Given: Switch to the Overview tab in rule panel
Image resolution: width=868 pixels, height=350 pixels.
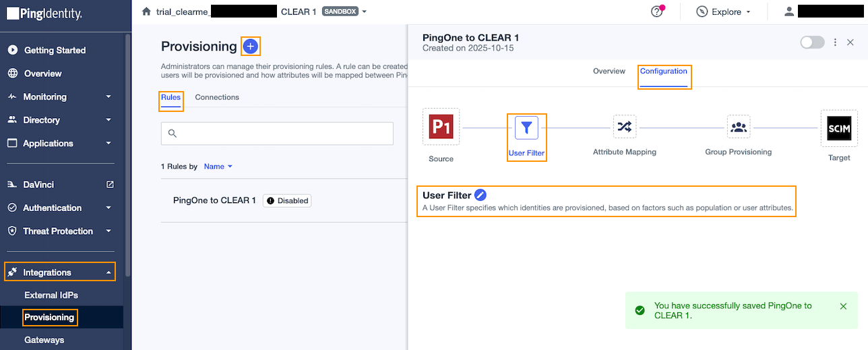Looking at the screenshot, I should pyautogui.click(x=609, y=71).
